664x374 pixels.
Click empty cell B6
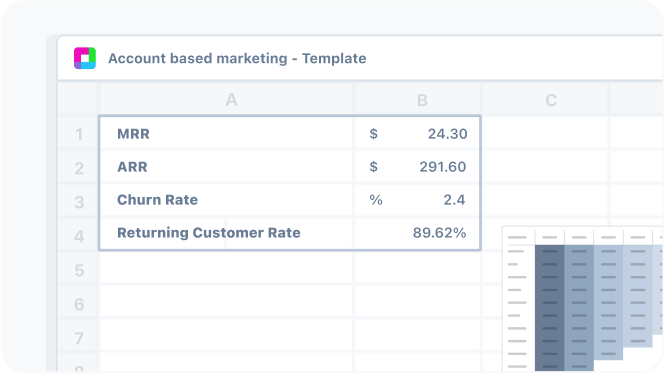coord(418,302)
